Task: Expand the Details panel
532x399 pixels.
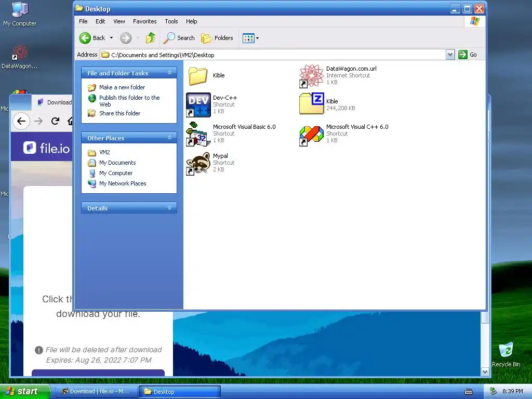Action: (x=170, y=208)
